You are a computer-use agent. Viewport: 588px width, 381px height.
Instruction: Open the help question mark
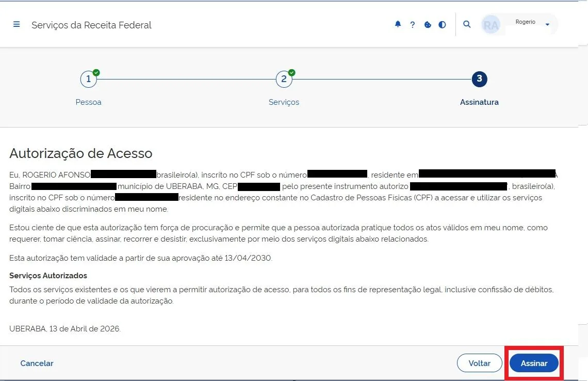[x=413, y=25]
